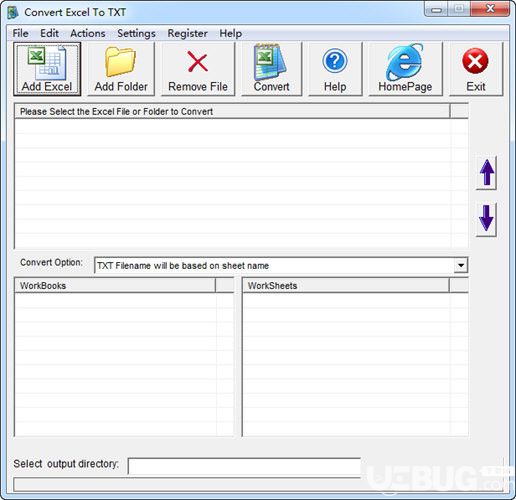The image size is (516, 500).
Task: Close the Convert Excel To TXT window
Action: tap(490, 9)
